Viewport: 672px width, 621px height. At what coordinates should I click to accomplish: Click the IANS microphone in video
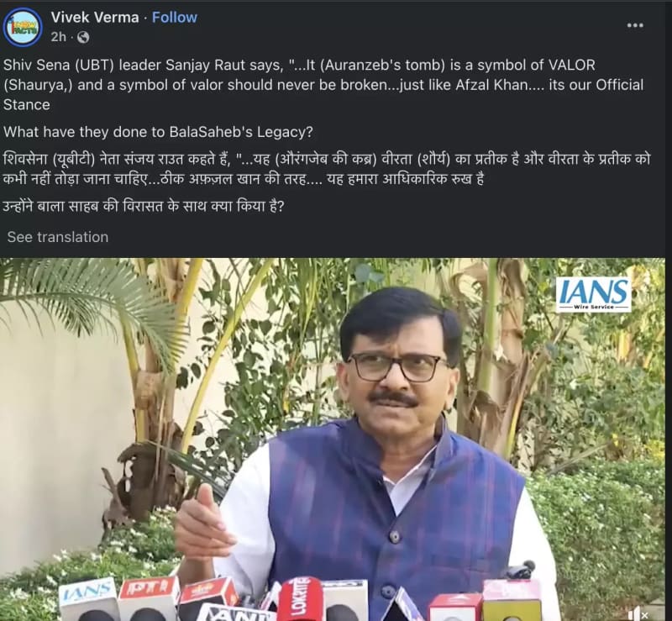[88, 599]
